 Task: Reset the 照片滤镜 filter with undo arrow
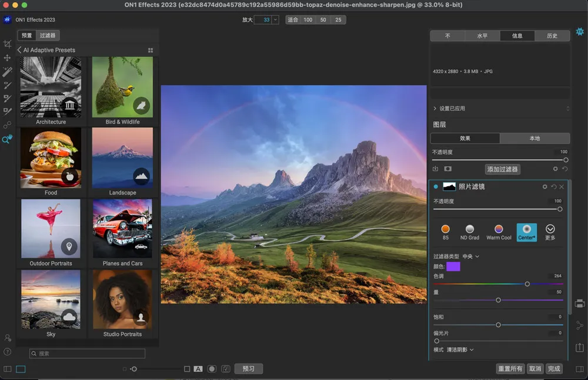pos(553,187)
